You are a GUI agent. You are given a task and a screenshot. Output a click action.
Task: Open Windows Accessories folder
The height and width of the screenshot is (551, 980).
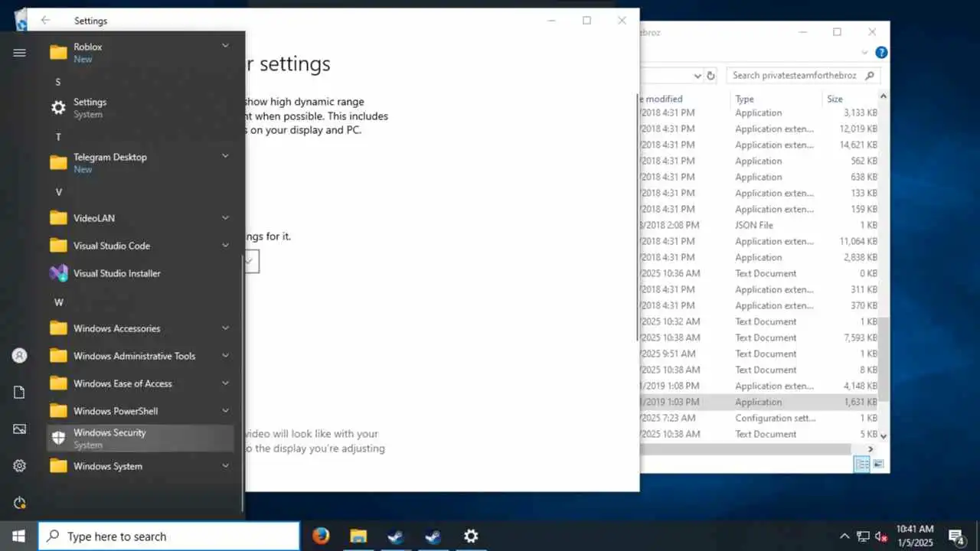tap(140, 328)
